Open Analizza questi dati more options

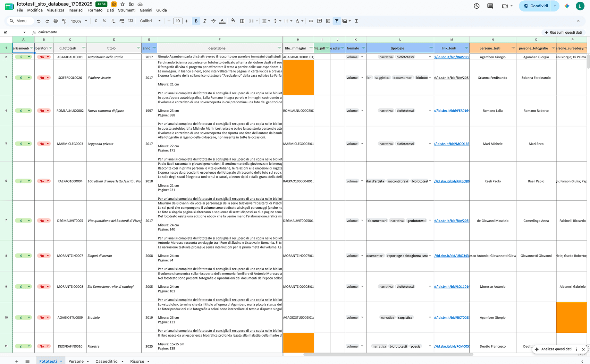576,349
